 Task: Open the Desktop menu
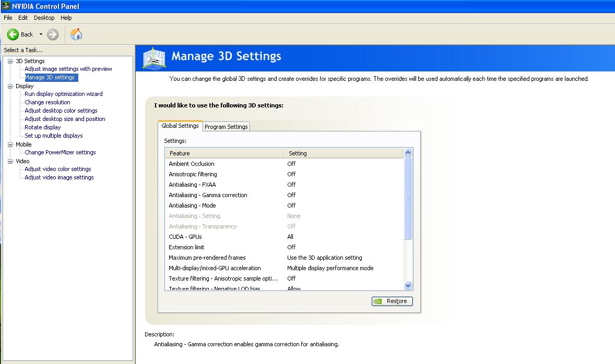click(x=44, y=18)
